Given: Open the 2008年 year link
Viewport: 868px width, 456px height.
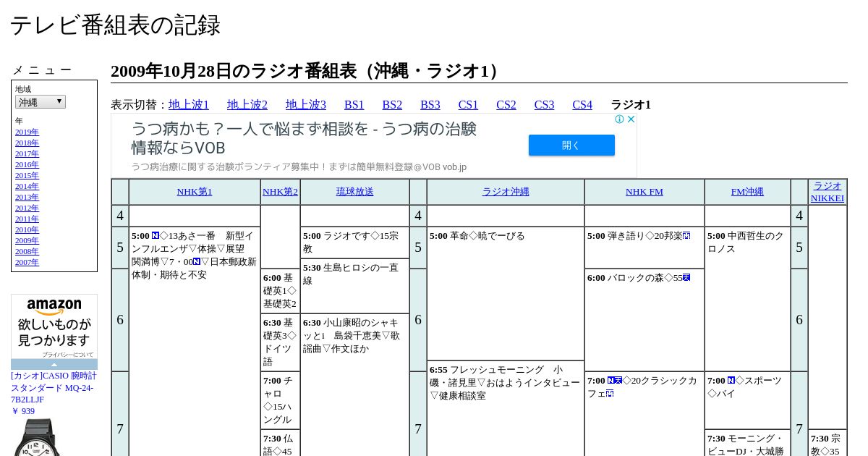Looking at the screenshot, I should coord(27,251).
